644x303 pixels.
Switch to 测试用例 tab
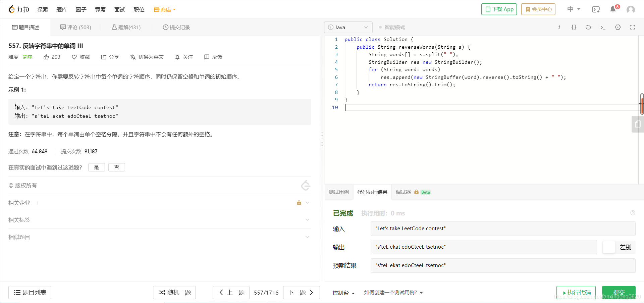point(339,192)
